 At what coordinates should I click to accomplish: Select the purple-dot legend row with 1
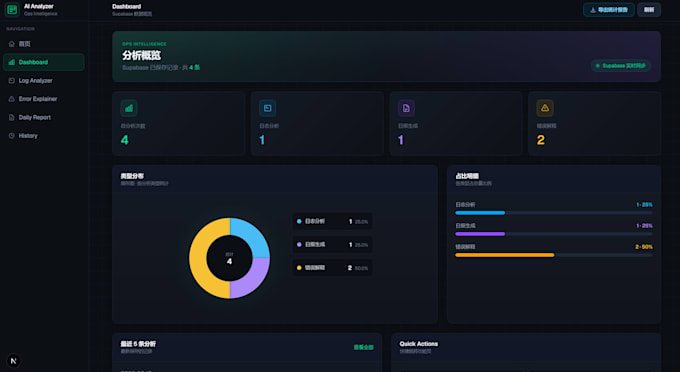point(332,245)
